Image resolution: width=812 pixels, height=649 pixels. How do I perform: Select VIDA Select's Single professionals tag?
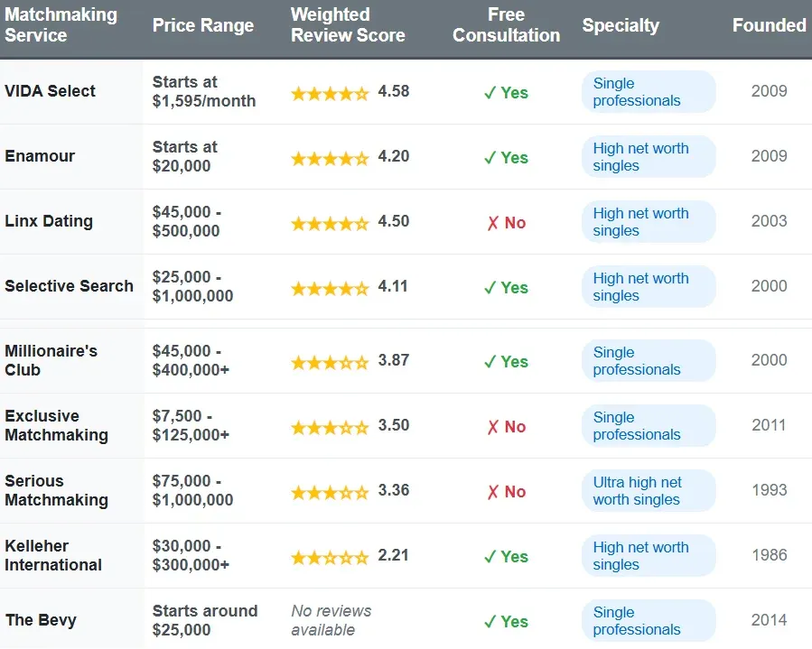point(648,92)
